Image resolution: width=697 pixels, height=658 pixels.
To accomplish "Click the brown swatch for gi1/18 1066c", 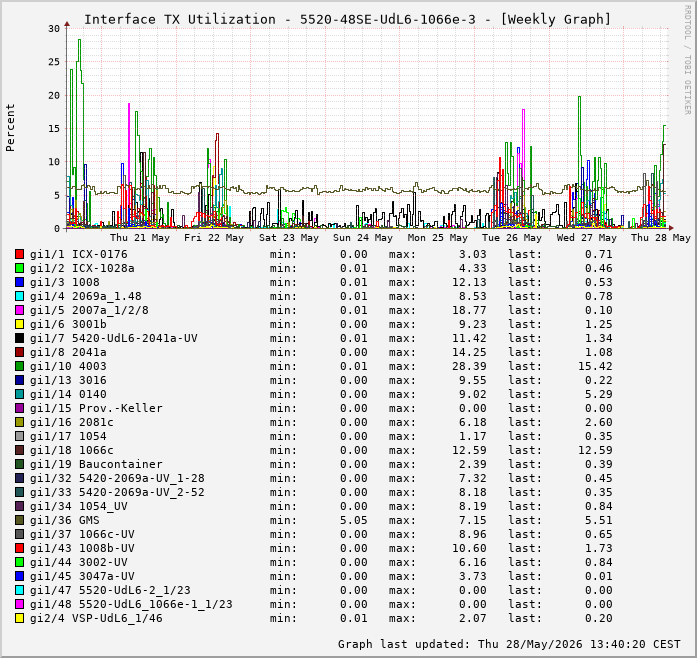I will click(19, 450).
